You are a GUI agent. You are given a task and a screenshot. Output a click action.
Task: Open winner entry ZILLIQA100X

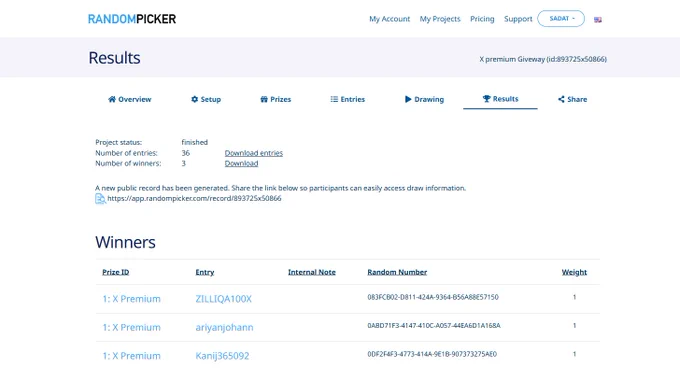[x=223, y=299]
